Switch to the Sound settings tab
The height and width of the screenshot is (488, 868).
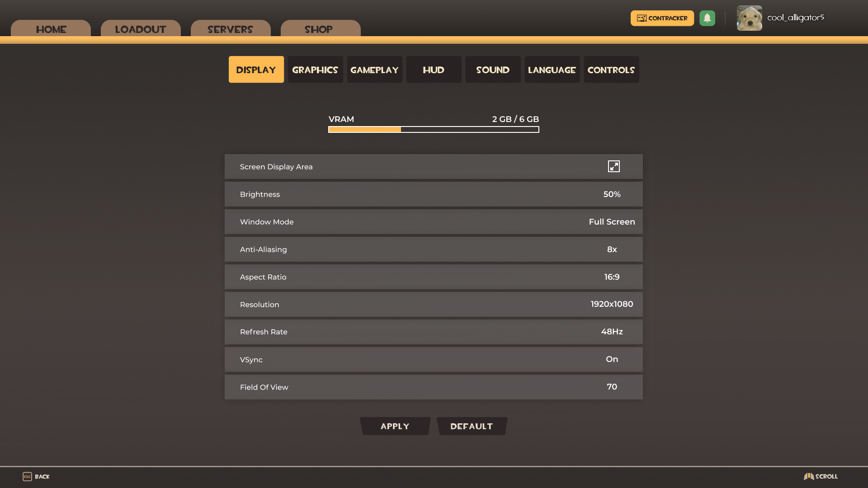coord(493,70)
